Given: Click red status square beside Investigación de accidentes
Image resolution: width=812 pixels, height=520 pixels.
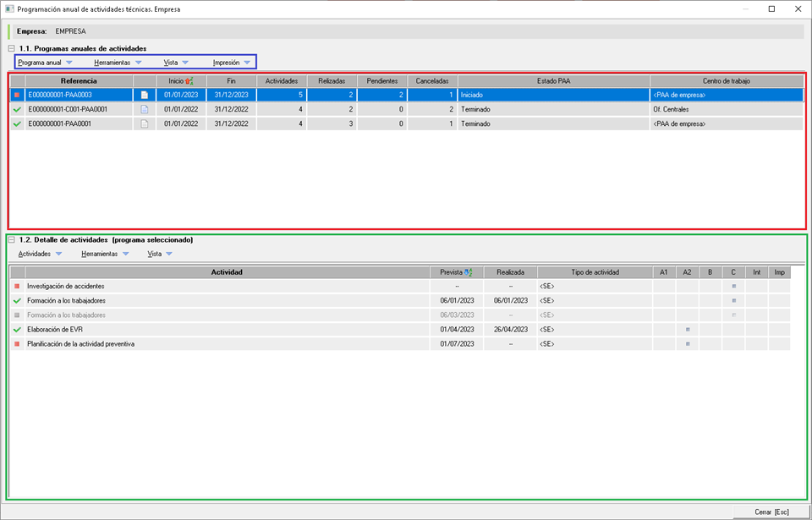Looking at the screenshot, I should [x=17, y=287].
